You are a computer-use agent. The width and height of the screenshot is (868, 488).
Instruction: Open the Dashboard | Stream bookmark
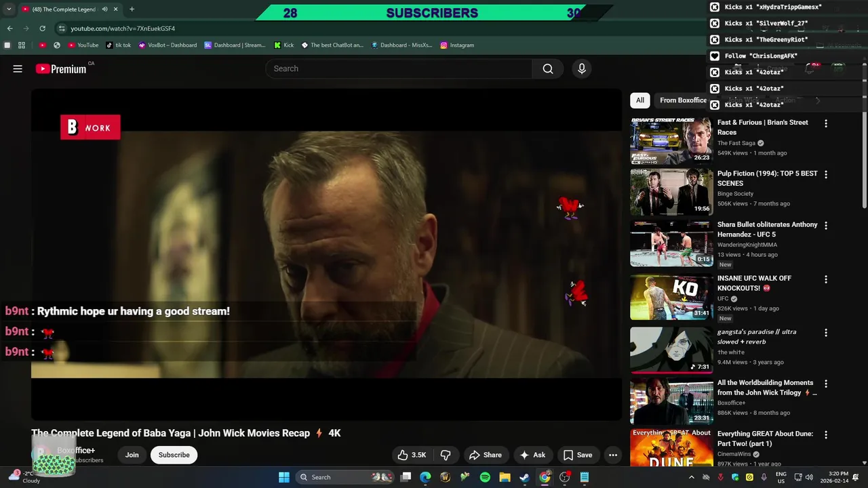pos(235,45)
